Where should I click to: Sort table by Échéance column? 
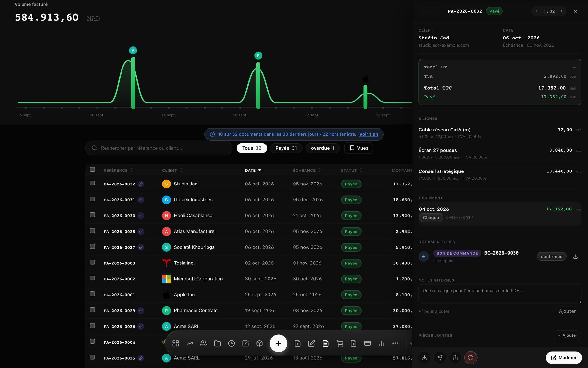point(307,170)
